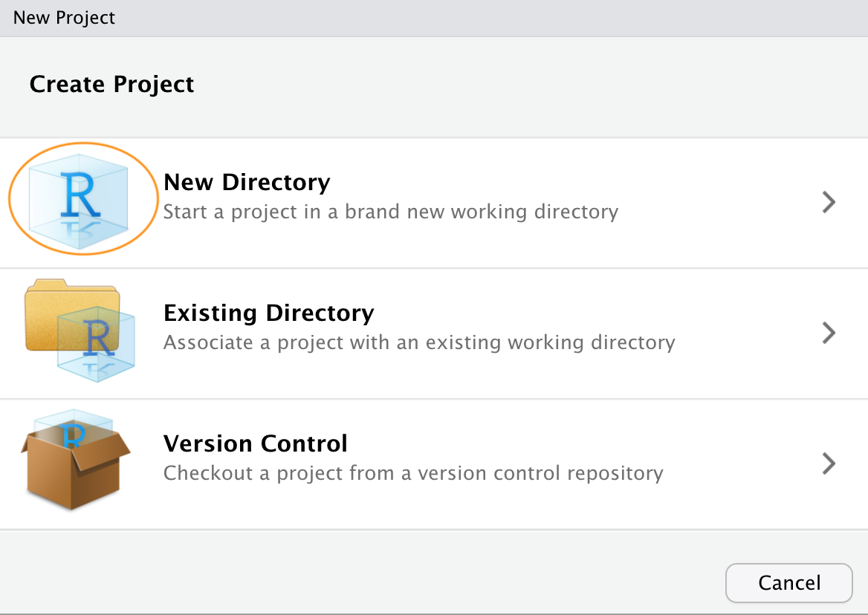Viewport: 868px width, 615px height.
Task: Click the Create Project header text
Action: tap(111, 84)
